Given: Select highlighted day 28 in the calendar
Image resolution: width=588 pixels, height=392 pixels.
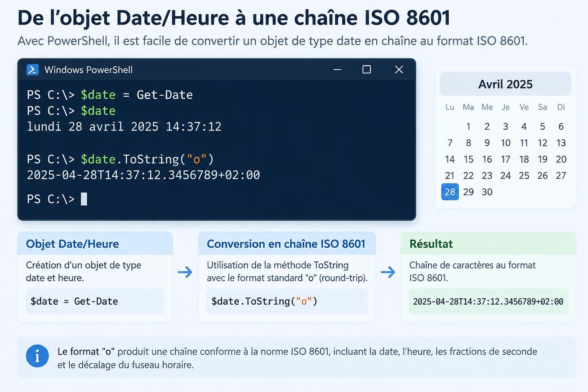Looking at the screenshot, I should [x=450, y=192].
